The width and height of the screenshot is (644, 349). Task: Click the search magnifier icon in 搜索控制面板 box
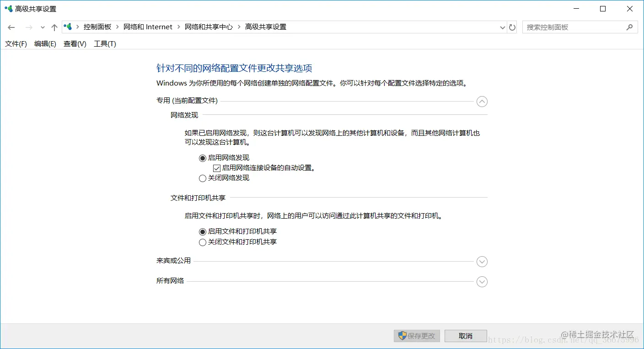click(x=630, y=27)
